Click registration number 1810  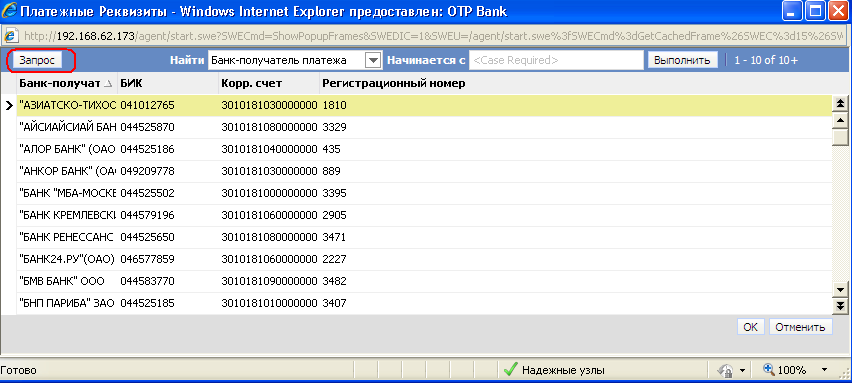334,105
